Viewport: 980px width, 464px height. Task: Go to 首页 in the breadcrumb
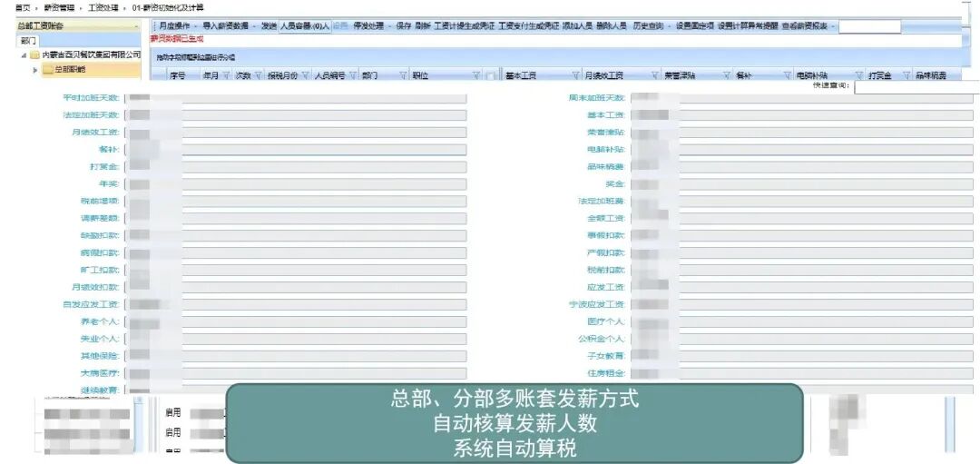tap(23, 7)
